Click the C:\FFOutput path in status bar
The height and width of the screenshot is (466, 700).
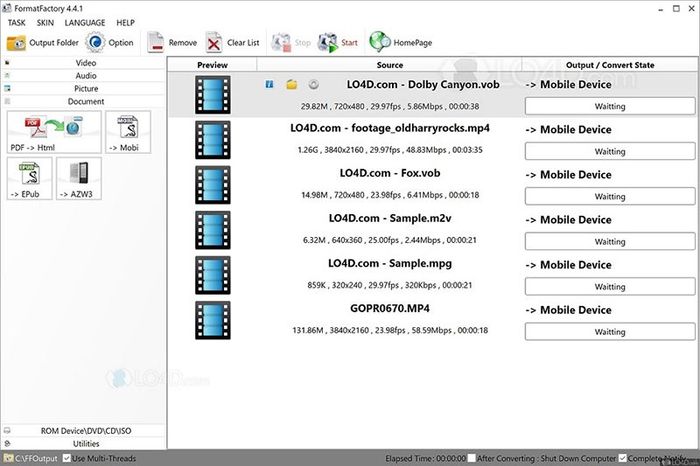36,458
